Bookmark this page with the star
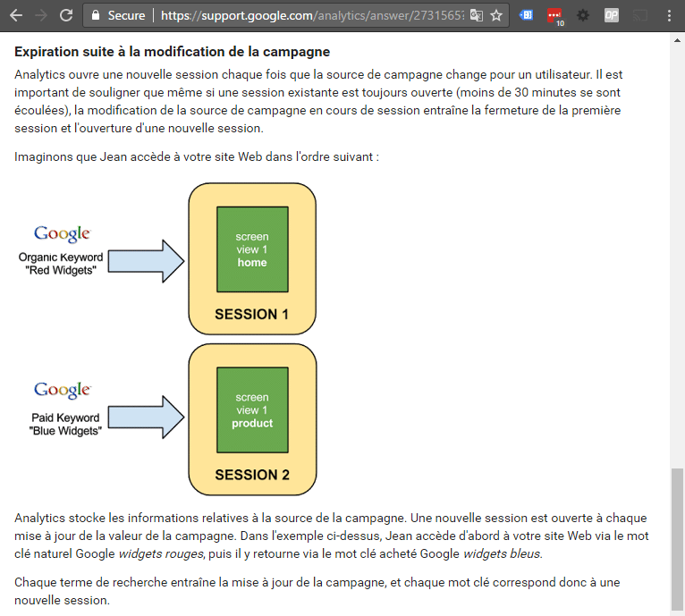The height and width of the screenshot is (616, 685). click(x=496, y=15)
